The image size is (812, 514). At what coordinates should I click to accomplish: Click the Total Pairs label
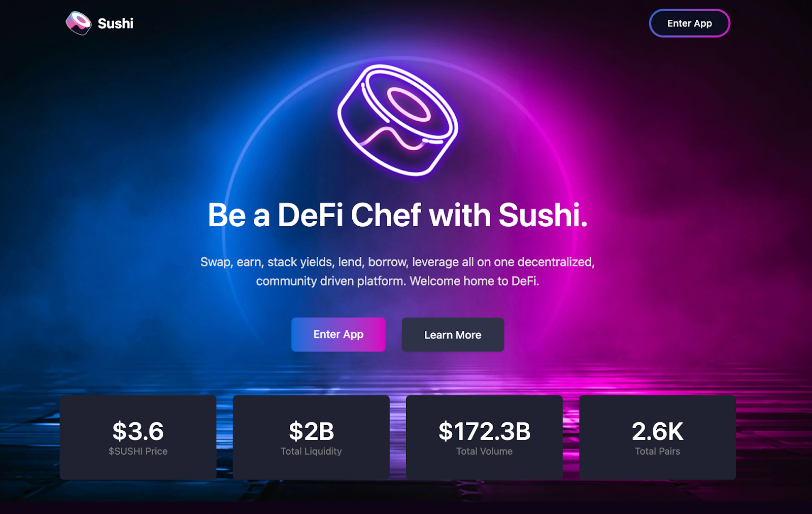click(x=657, y=451)
